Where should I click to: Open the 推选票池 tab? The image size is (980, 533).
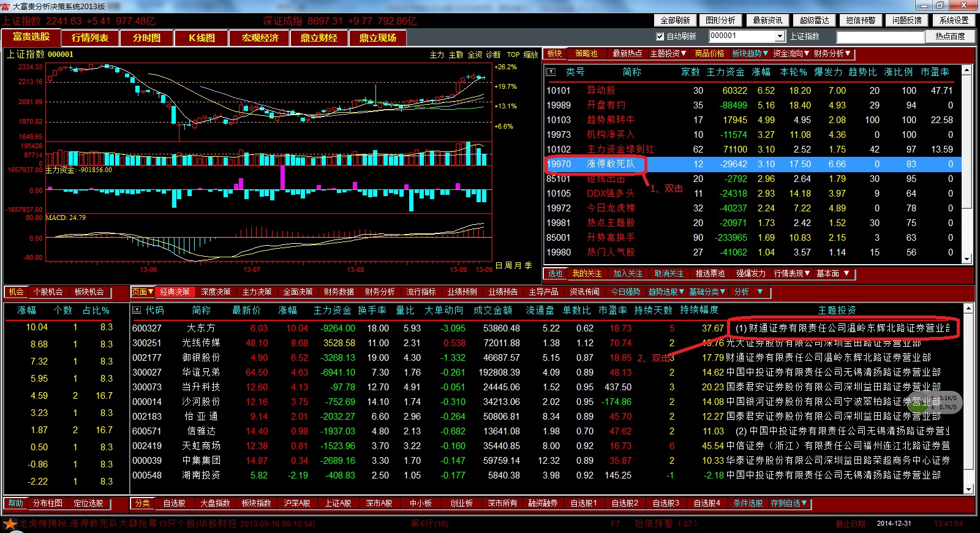pyautogui.click(x=710, y=274)
